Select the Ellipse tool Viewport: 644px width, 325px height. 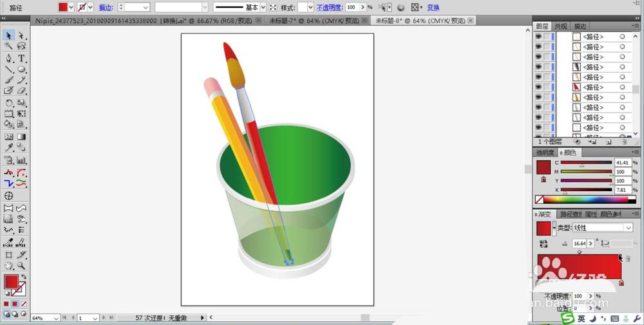[x=21, y=70]
